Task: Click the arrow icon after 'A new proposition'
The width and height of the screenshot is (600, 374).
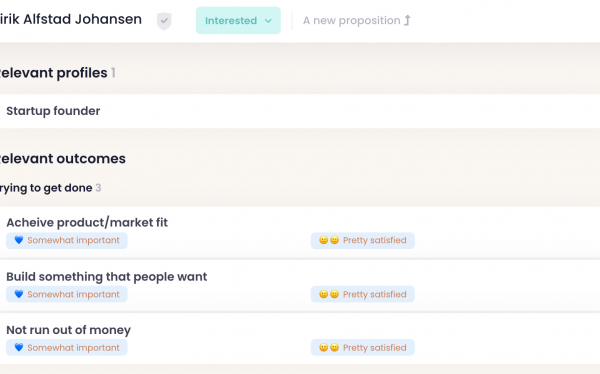Action: click(407, 20)
